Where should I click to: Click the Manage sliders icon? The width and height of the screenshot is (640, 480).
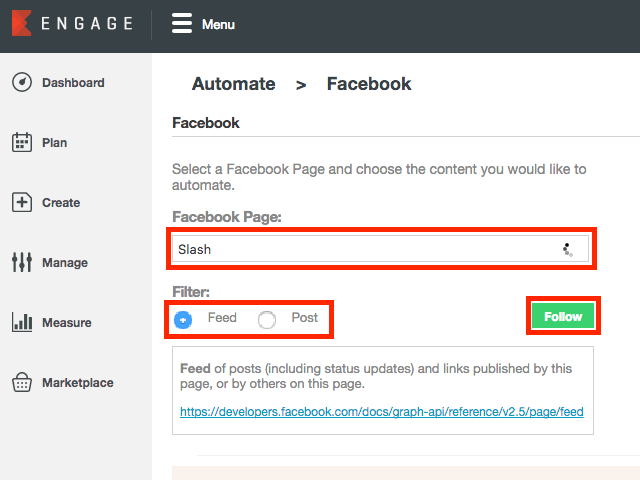point(22,262)
